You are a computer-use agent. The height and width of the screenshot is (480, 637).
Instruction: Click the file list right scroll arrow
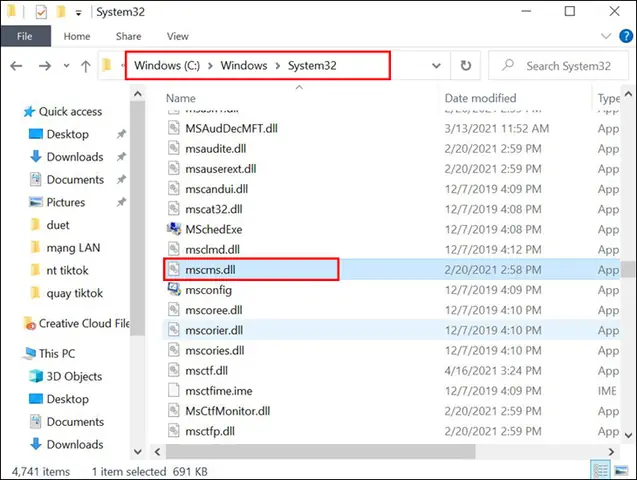tap(611, 452)
